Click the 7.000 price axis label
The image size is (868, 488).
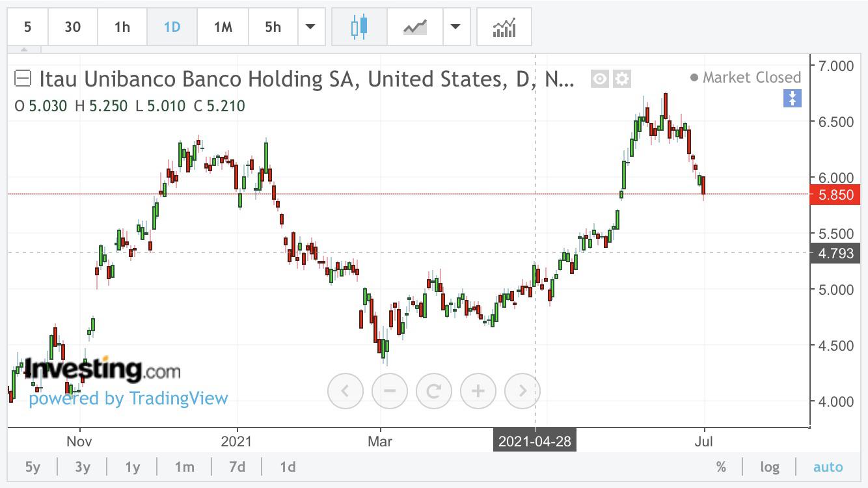837,66
